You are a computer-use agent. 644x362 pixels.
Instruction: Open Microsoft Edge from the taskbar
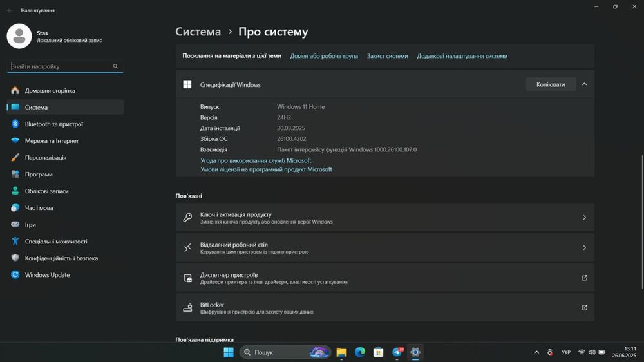click(360, 352)
